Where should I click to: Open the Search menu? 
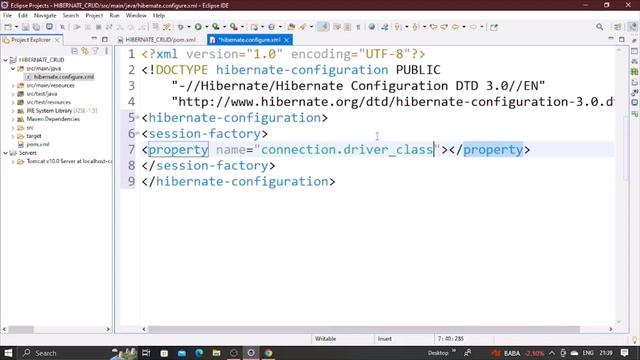pyautogui.click(x=71, y=16)
